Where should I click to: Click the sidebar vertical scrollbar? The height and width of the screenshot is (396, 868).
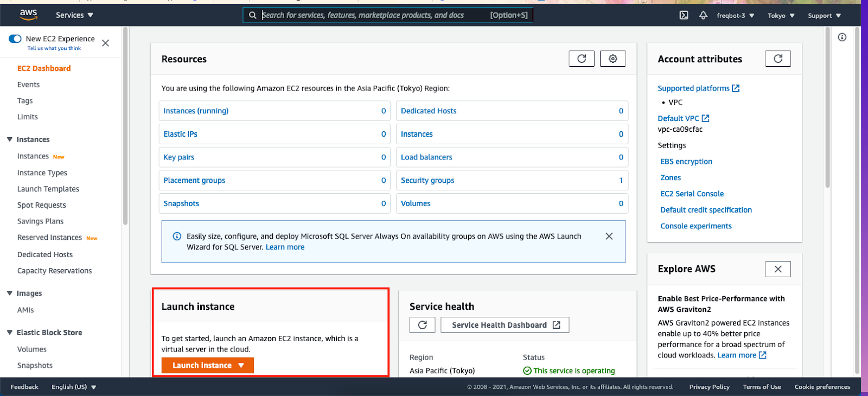click(x=125, y=126)
